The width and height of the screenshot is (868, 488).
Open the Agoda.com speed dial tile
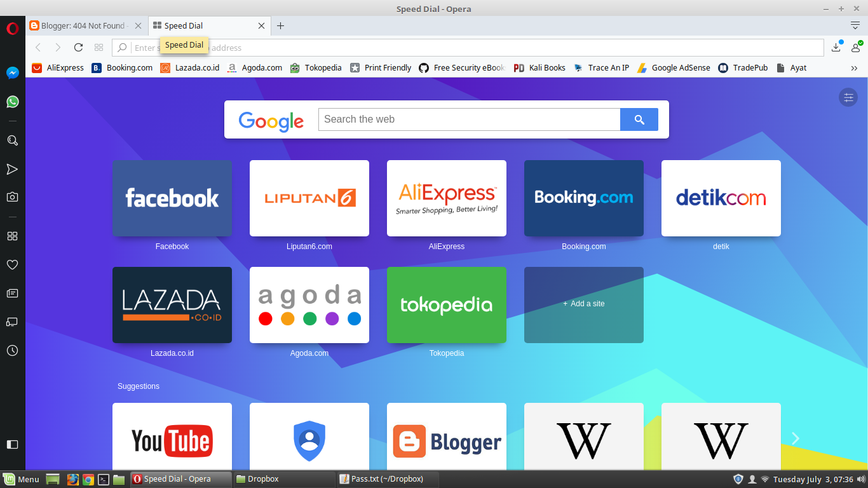[309, 305]
